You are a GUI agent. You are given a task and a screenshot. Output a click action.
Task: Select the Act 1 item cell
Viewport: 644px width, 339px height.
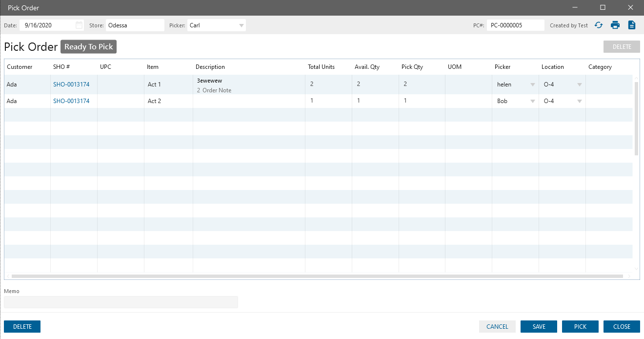pyautogui.click(x=169, y=85)
